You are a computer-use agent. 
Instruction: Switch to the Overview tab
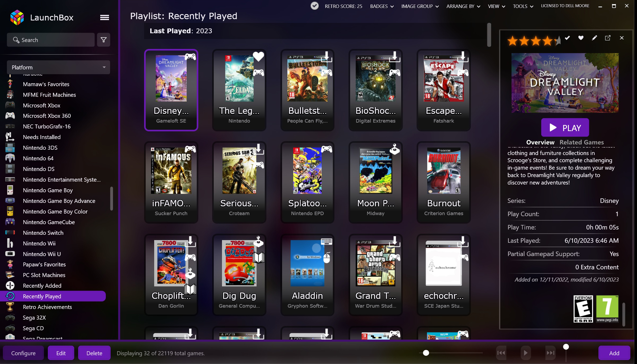540,142
